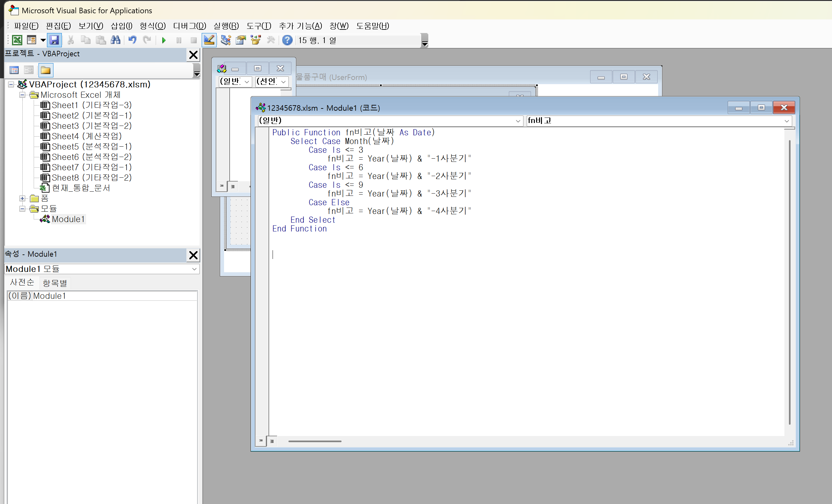Open the 디버그(D) menu
832x504 pixels.
(189, 26)
